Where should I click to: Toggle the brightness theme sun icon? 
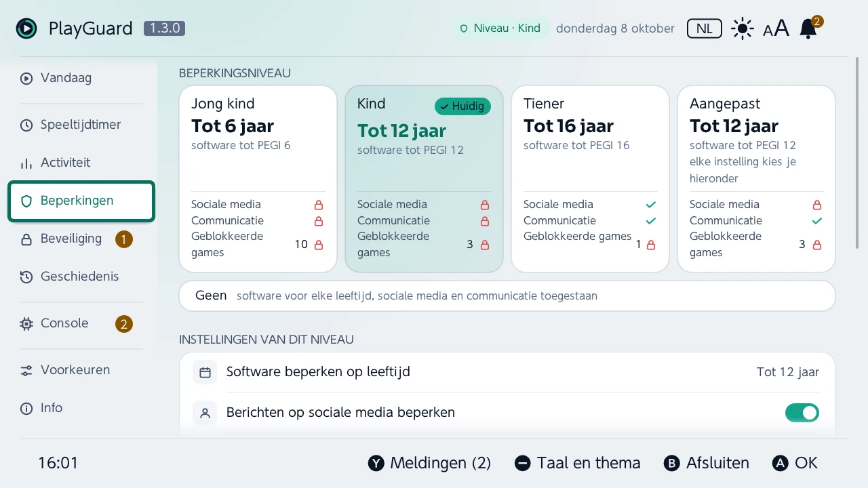743,28
